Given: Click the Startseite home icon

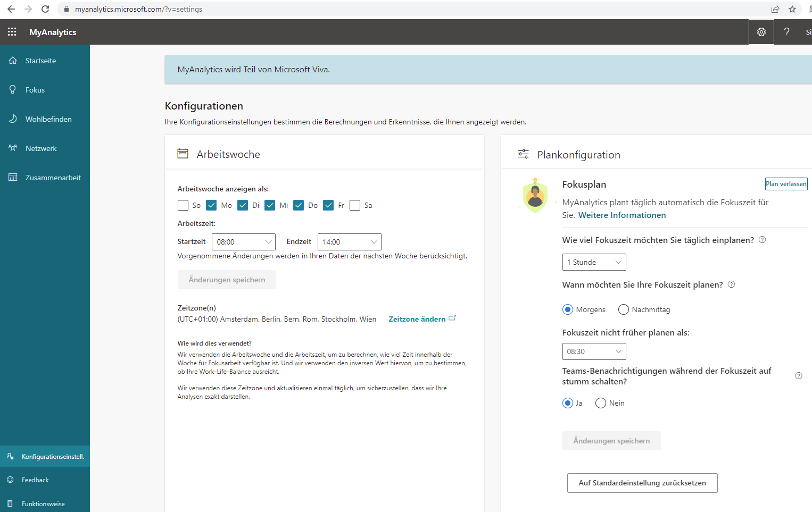Looking at the screenshot, I should 13,61.
